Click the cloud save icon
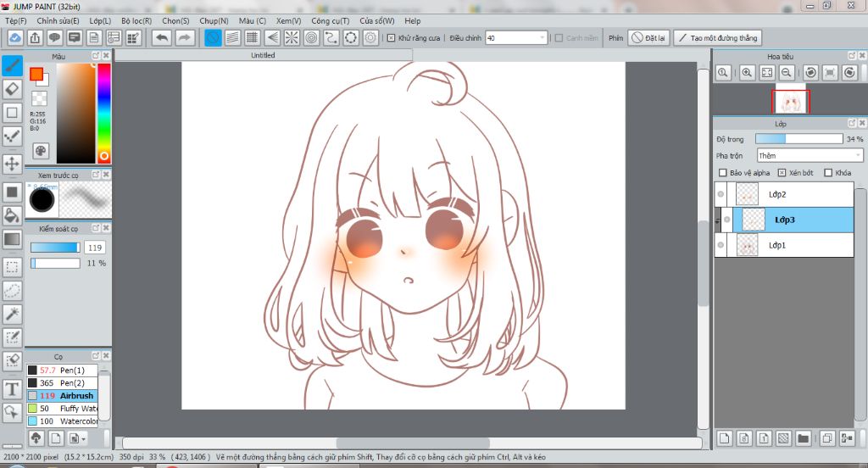This screenshot has height=468, width=868. [x=15, y=37]
